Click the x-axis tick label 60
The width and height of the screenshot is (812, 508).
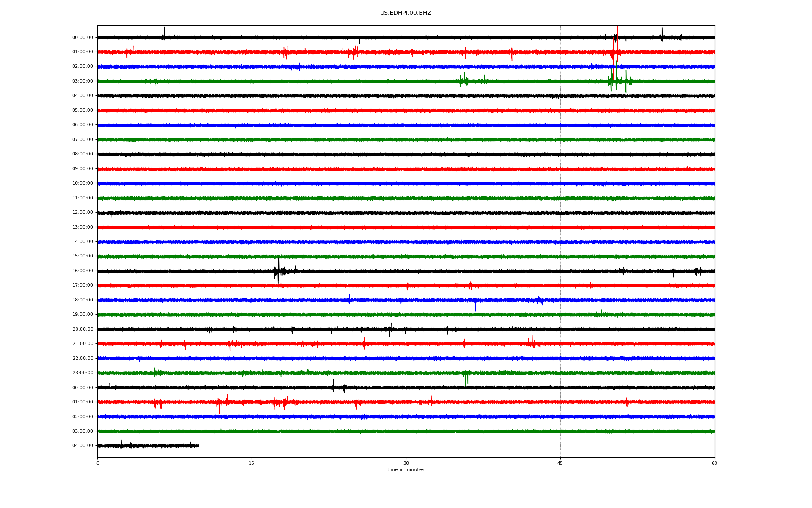714,463
